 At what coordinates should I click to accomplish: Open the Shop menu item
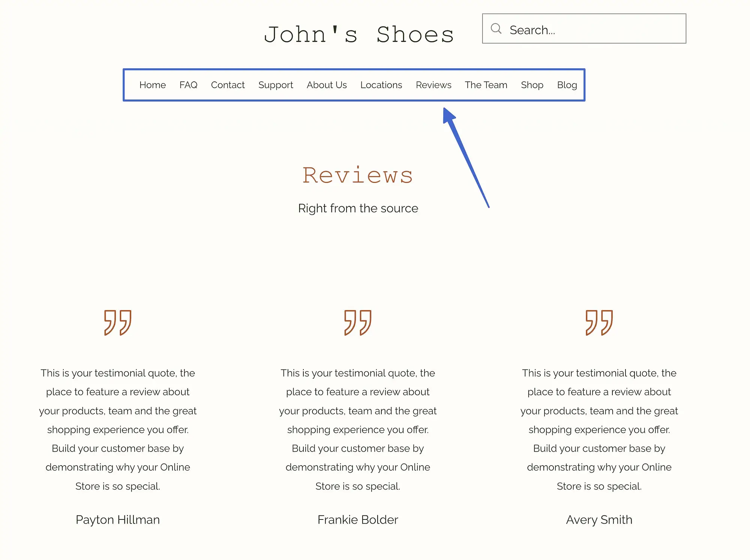(532, 85)
